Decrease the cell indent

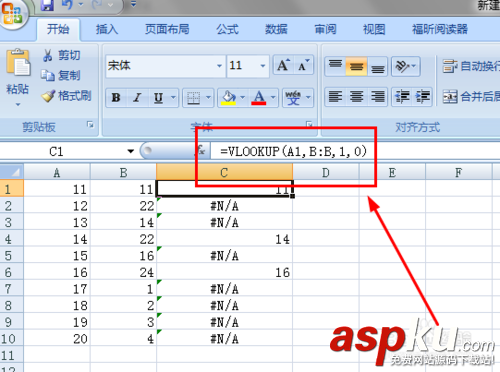[402, 97]
